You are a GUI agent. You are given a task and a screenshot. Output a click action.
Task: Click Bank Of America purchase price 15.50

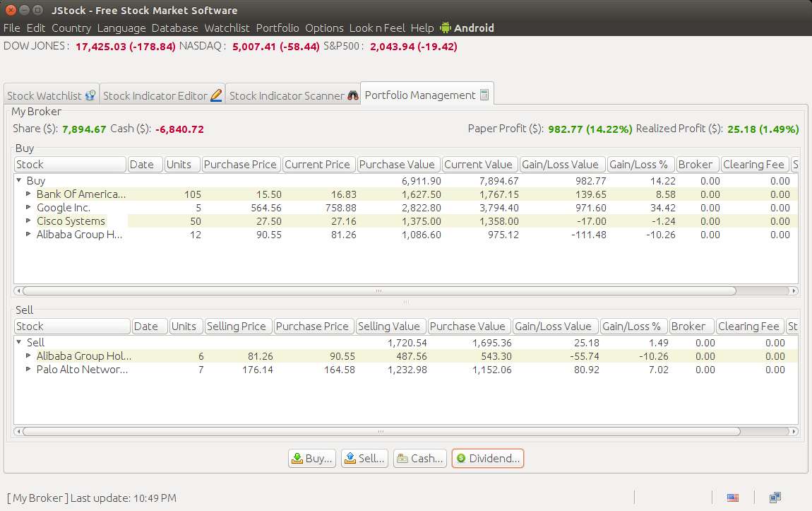click(x=269, y=194)
